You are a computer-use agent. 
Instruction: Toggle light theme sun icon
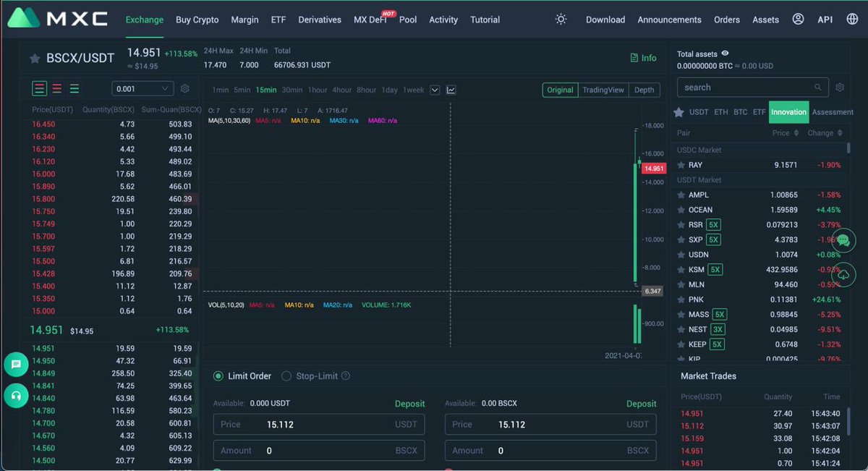pos(561,20)
